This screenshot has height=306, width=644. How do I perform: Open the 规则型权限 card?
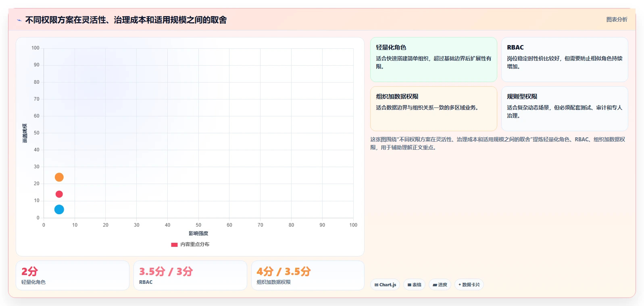[x=565, y=109]
